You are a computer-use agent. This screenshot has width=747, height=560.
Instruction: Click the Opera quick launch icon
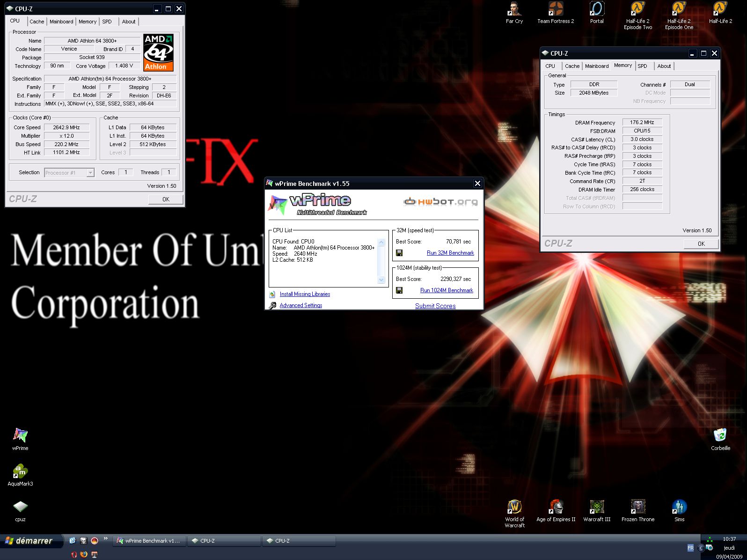point(73,554)
